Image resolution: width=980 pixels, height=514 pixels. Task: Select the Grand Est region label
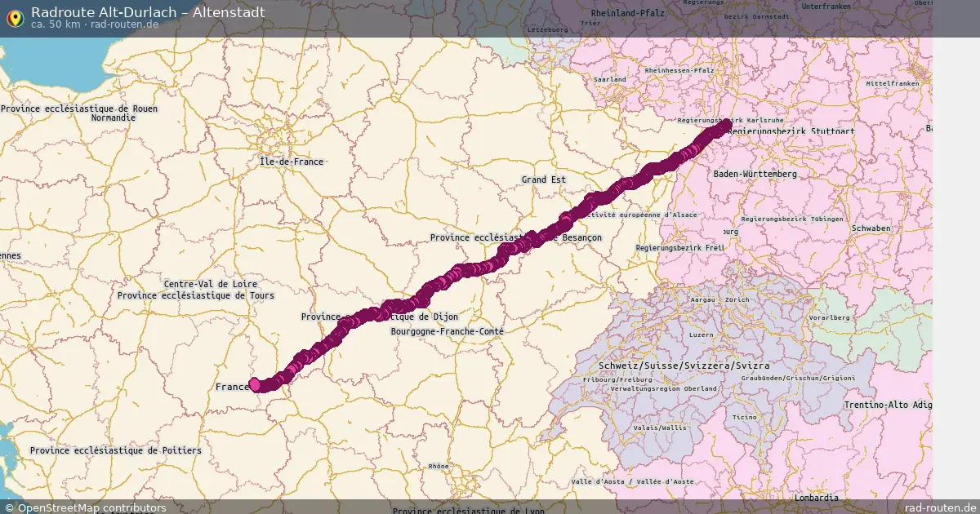pos(544,179)
